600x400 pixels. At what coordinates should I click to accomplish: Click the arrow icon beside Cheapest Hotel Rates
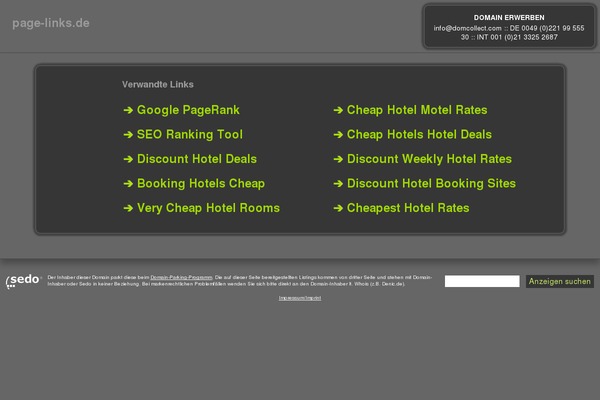[338, 208]
